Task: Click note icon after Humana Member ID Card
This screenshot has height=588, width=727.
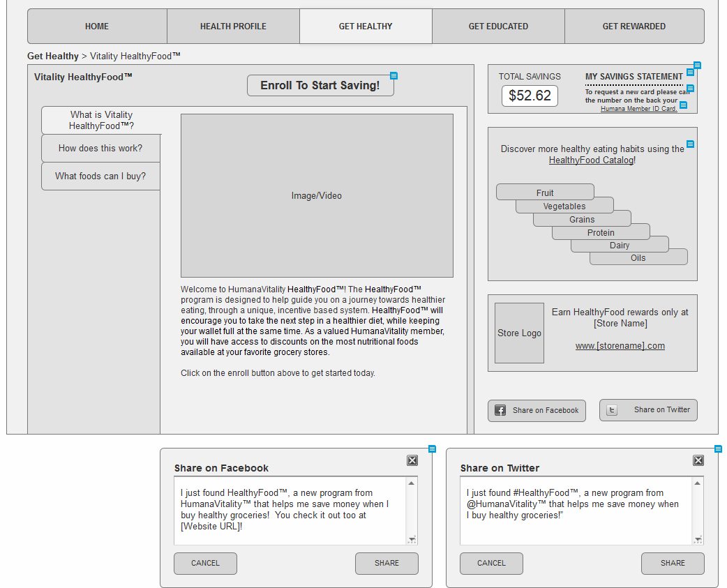Action: (683, 105)
